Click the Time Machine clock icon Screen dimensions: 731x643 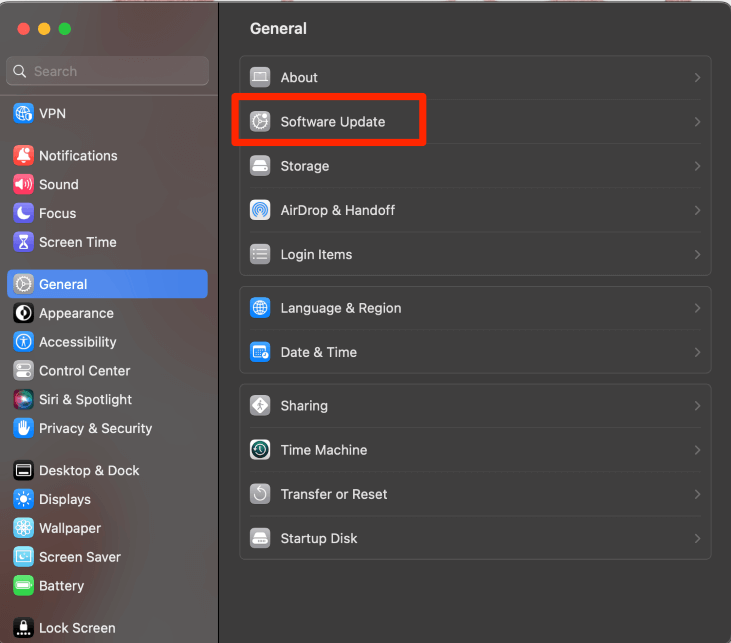pyautogui.click(x=260, y=450)
